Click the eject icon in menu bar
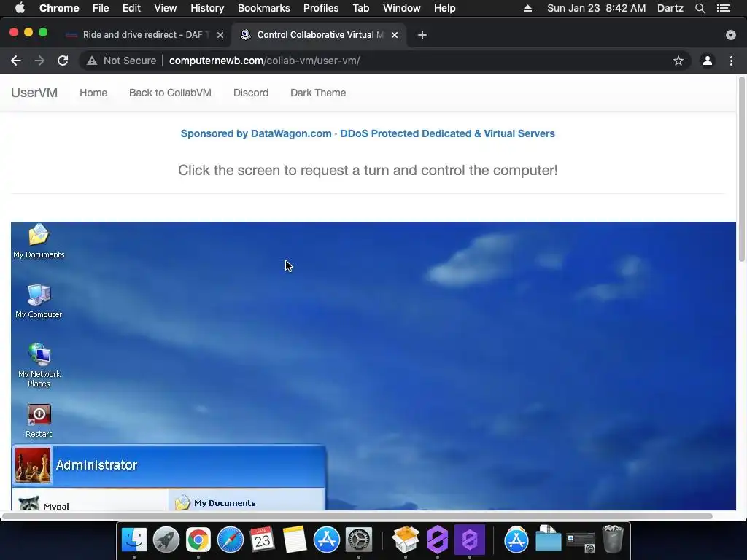Image resolution: width=747 pixels, height=560 pixels. [x=527, y=8]
